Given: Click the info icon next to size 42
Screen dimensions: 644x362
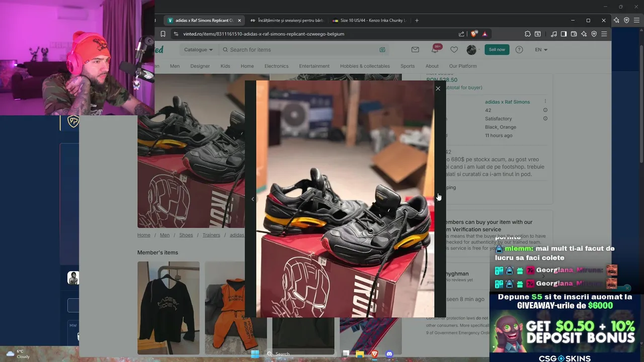Looking at the screenshot, I should point(545,110).
